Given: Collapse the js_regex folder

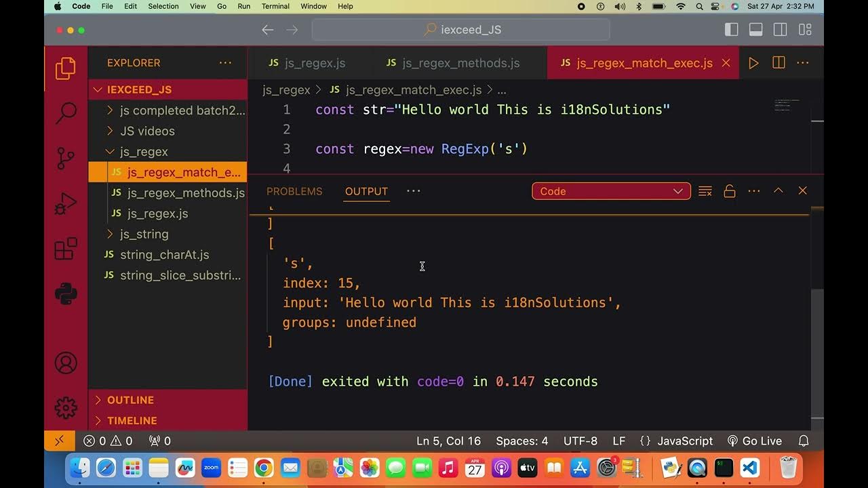Looking at the screenshot, I should point(167,152).
